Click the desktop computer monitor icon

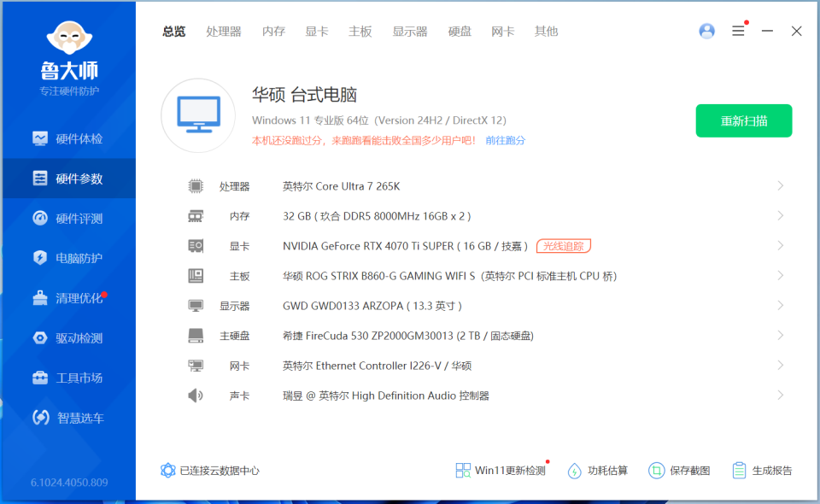[x=198, y=115]
